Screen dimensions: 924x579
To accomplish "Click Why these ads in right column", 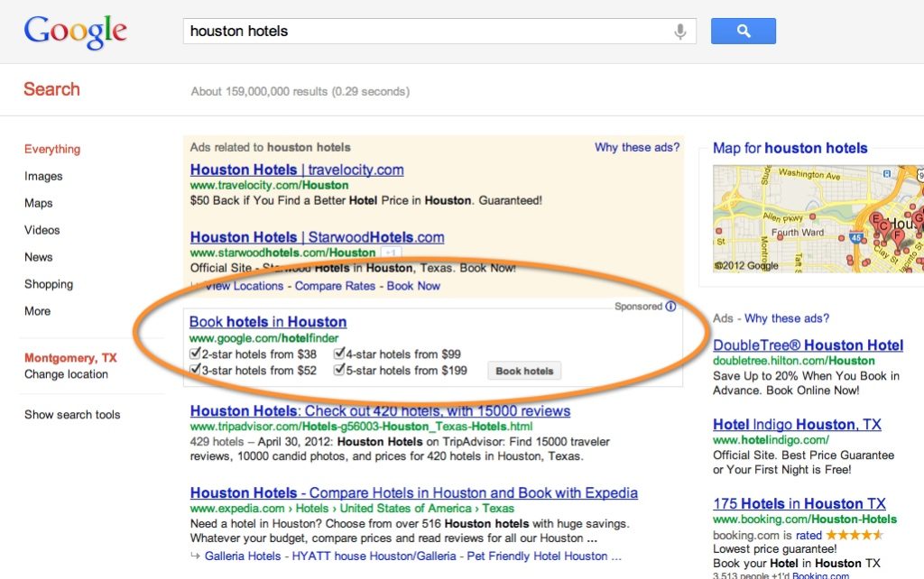I will (787, 318).
